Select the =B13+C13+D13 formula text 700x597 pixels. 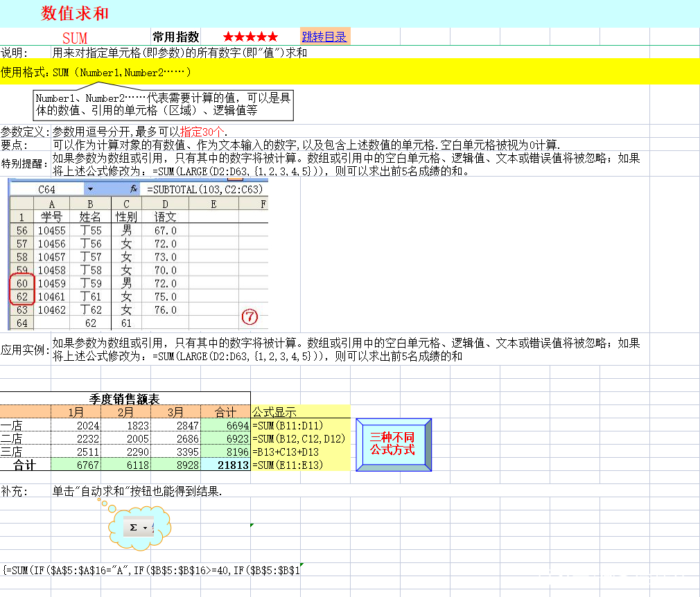(286, 452)
